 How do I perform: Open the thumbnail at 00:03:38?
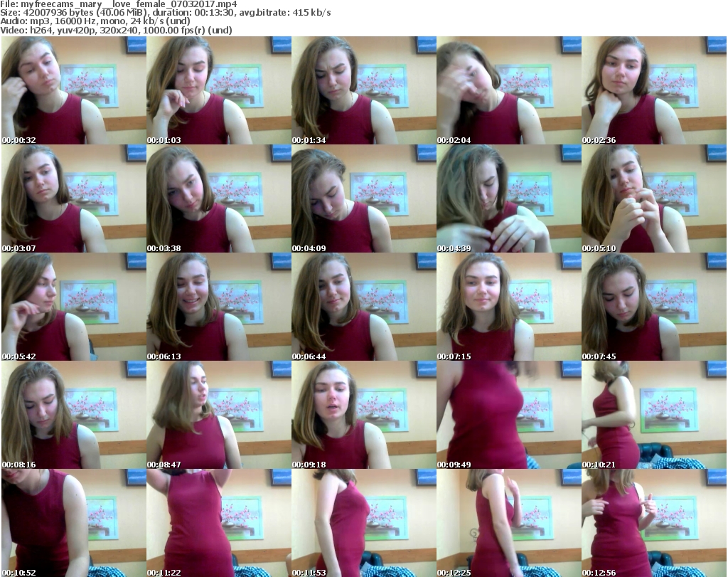(x=219, y=198)
